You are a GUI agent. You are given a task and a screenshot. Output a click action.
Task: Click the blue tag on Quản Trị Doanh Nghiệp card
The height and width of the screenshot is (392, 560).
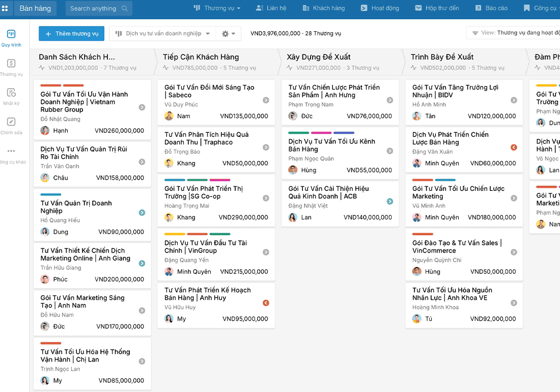point(50,194)
